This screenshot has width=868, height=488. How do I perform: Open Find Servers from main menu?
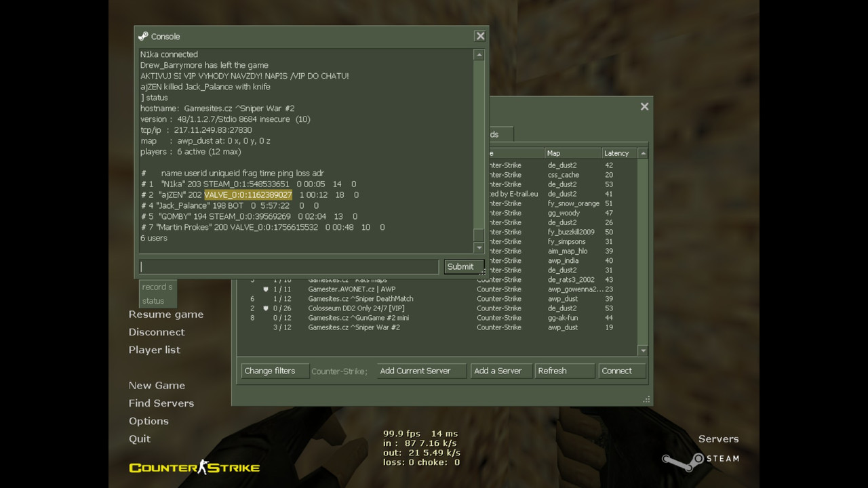tap(161, 403)
